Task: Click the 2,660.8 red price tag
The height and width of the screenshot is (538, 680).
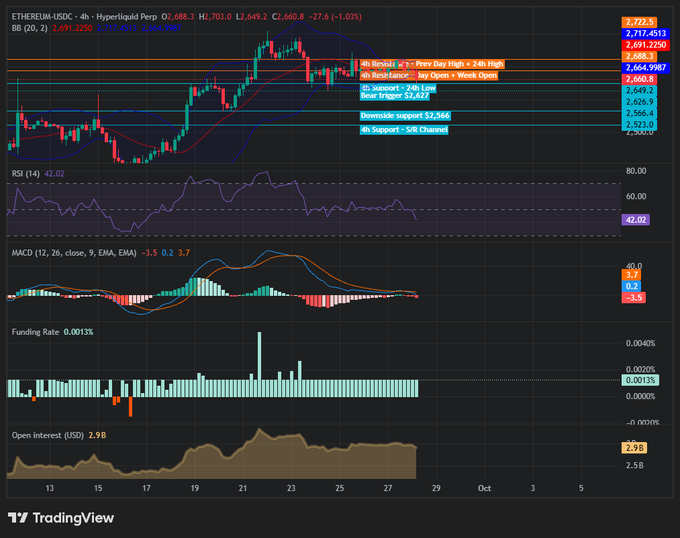Action: point(639,79)
